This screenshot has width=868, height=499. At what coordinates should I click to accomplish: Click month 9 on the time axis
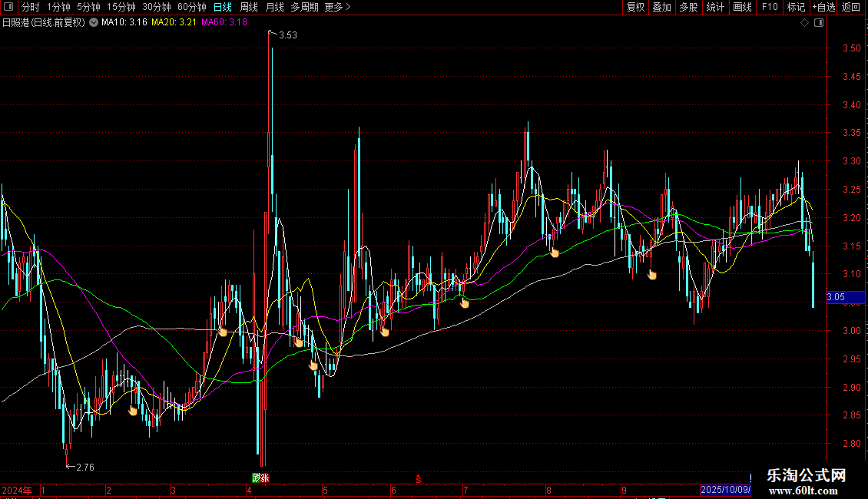pos(624,490)
